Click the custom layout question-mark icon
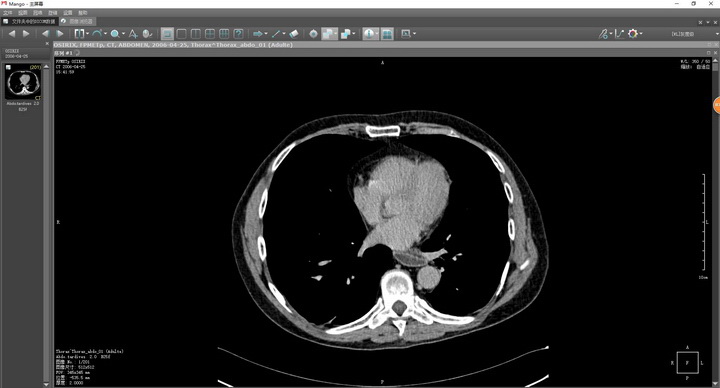 238,34
